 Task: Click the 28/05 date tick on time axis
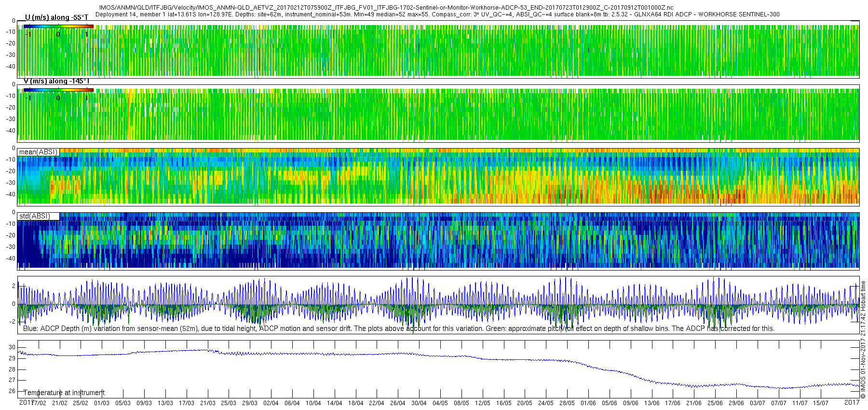567,403
